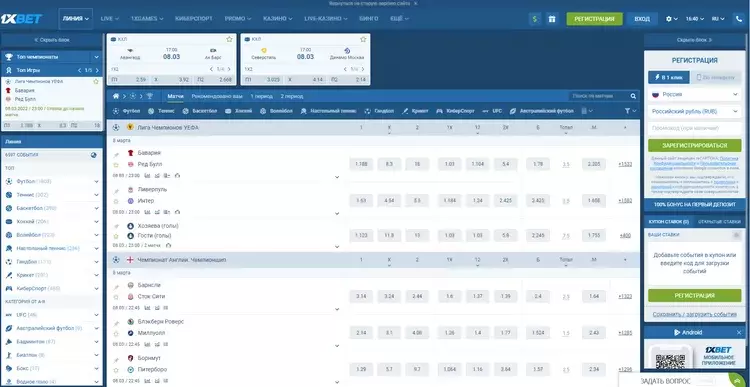Click the trophy icon in breadcrumb bar
The height and width of the screenshot is (387, 750).
point(149,96)
